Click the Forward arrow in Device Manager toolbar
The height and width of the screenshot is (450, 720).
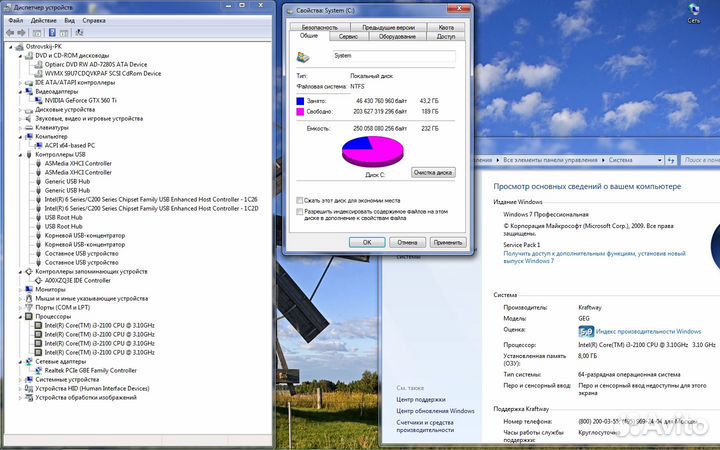21,33
